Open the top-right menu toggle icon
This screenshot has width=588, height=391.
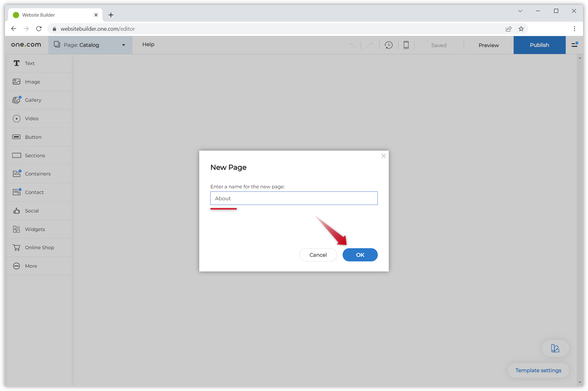click(x=575, y=45)
